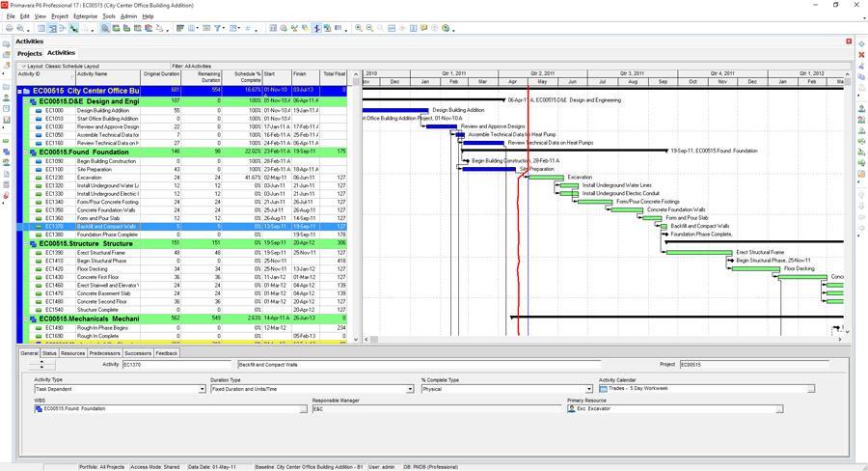The width and height of the screenshot is (868, 471).
Task: Click the Print icon in the toolbar
Action: (x=10, y=28)
